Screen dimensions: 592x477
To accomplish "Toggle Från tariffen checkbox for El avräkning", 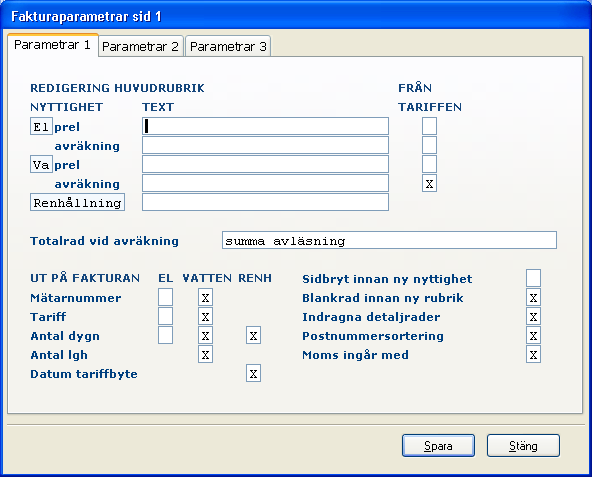I will (x=429, y=145).
